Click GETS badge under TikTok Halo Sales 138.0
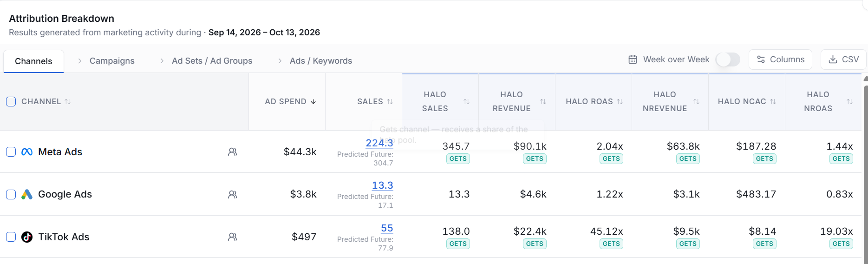Screen dimensions: 868x264 point(458,244)
